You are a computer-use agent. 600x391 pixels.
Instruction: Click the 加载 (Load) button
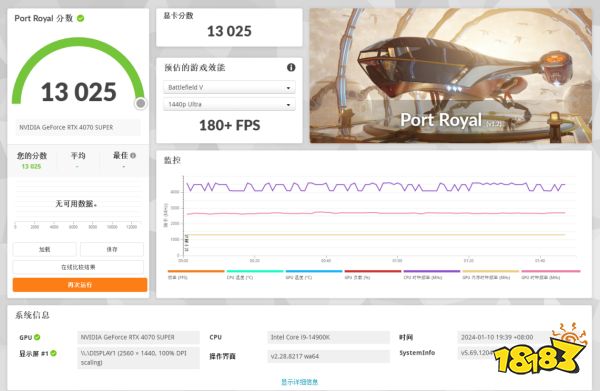pyautogui.click(x=45, y=249)
